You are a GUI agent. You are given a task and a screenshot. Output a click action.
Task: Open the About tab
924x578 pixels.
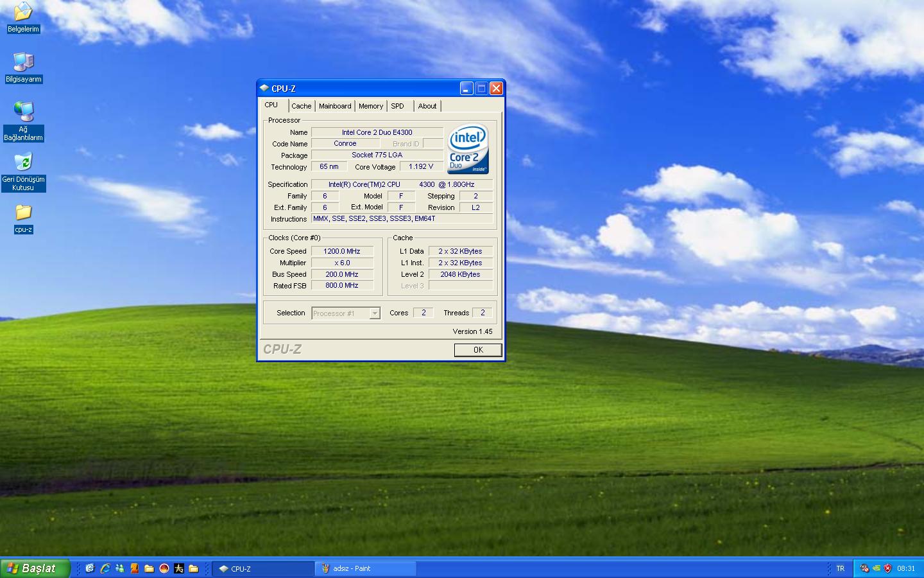coord(427,106)
